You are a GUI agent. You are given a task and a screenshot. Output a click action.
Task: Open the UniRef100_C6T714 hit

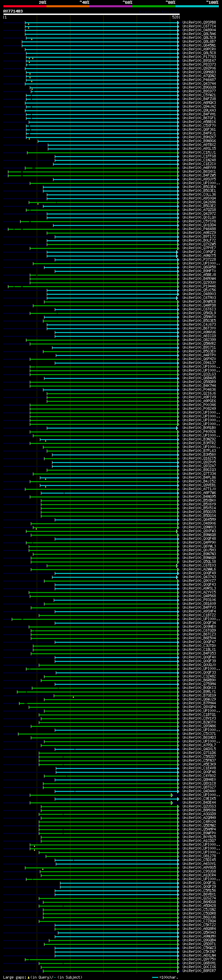click(x=199, y=26)
